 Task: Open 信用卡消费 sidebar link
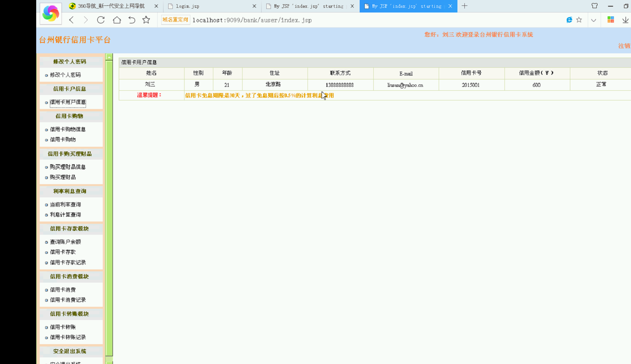pyautogui.click(x=63, y=290)
